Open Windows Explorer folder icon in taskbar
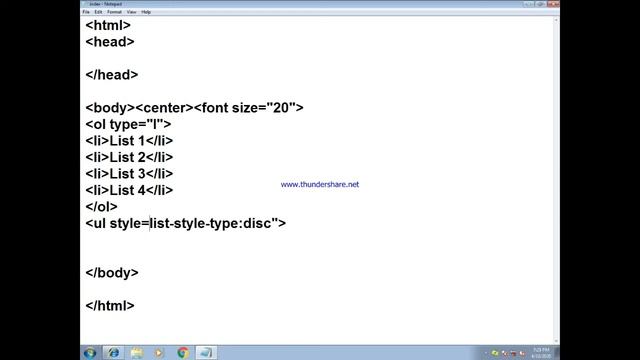The height and width of the screenshot is (360, 640). click(137, 352)
